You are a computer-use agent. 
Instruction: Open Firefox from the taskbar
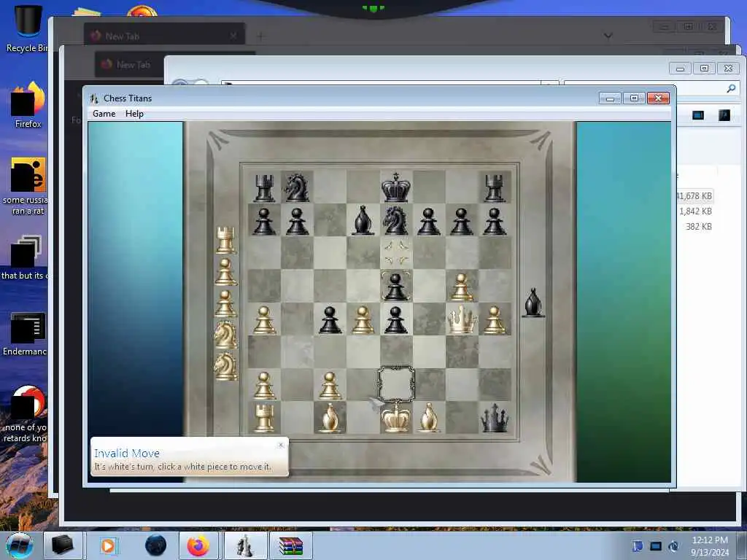coord(198,545)
